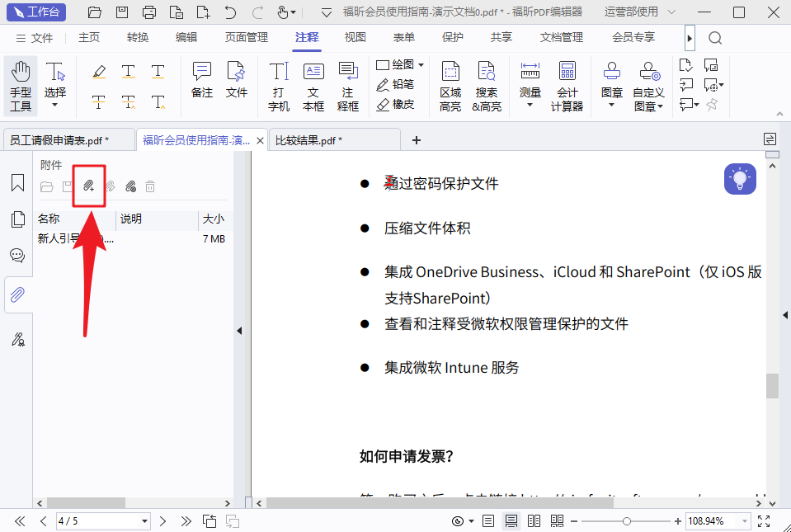Image resolution: width=791 pixels, height=532 pixels.
Task: Open the Bookmarks panel in sidebar
Action: coord(17,183)
